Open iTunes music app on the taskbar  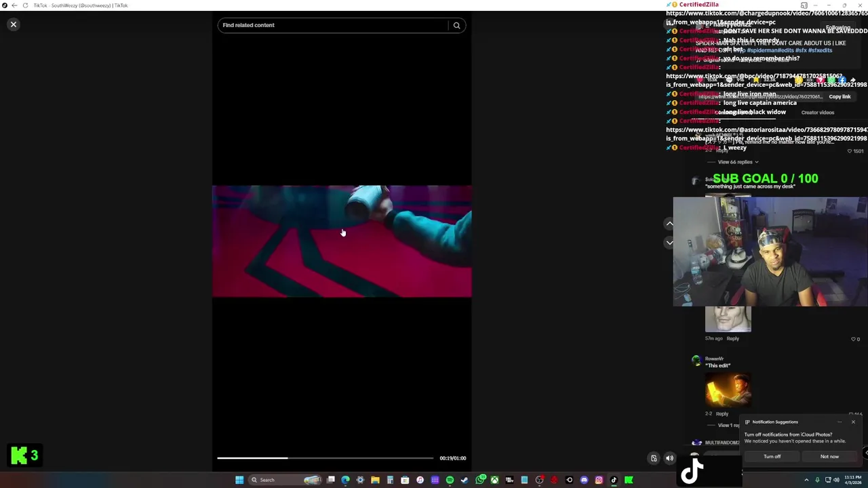coord(420,480)
